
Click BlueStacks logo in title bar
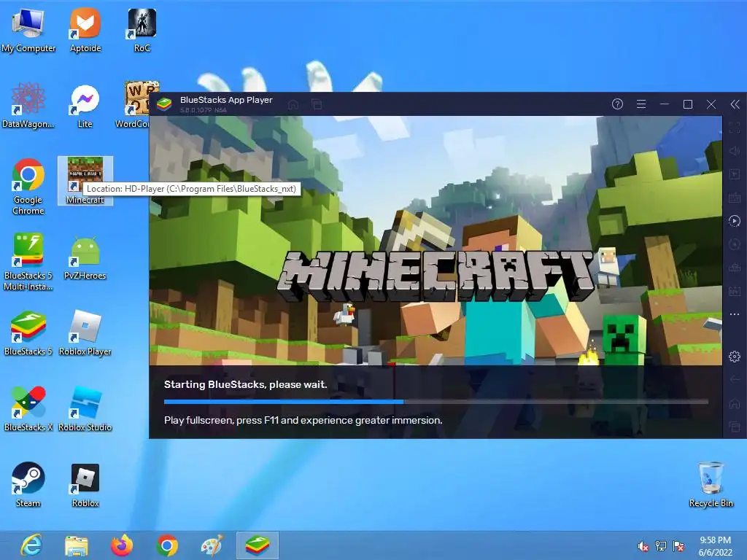click(164, 104)
